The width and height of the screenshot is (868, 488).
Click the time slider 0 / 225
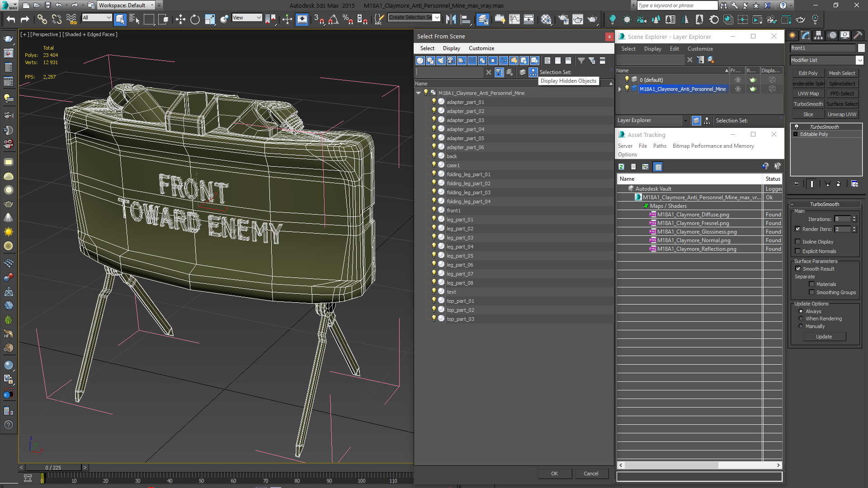(x=53, y=468)
